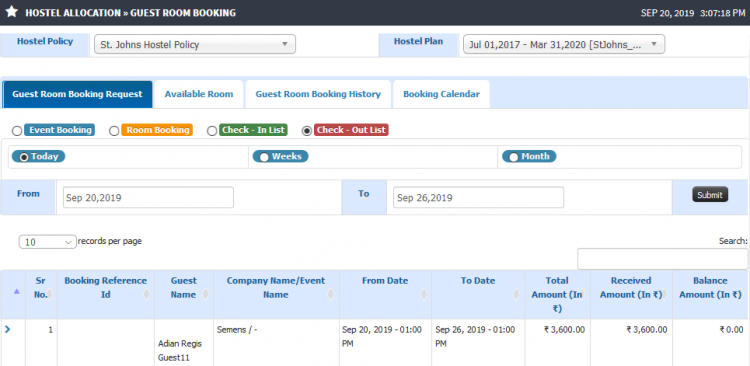Choose the Check - Out List option

click(308, 131)
